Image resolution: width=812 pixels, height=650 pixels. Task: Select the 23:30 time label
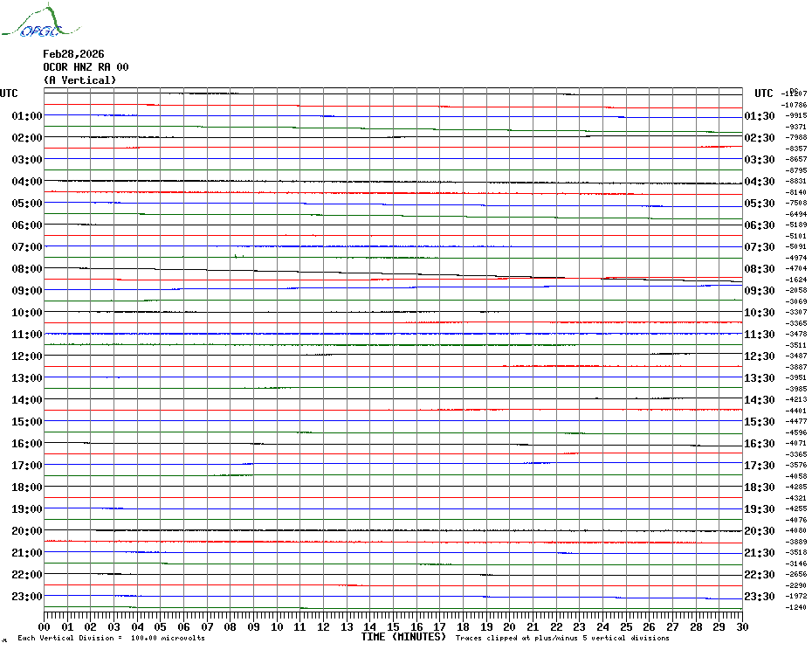[760, 596]
